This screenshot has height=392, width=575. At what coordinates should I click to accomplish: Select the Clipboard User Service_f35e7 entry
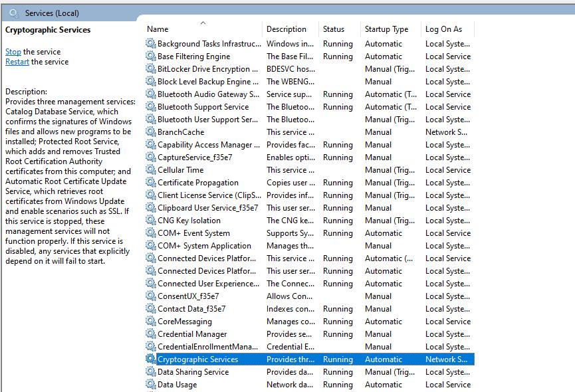pyautogui.click(x=207, y=208)
